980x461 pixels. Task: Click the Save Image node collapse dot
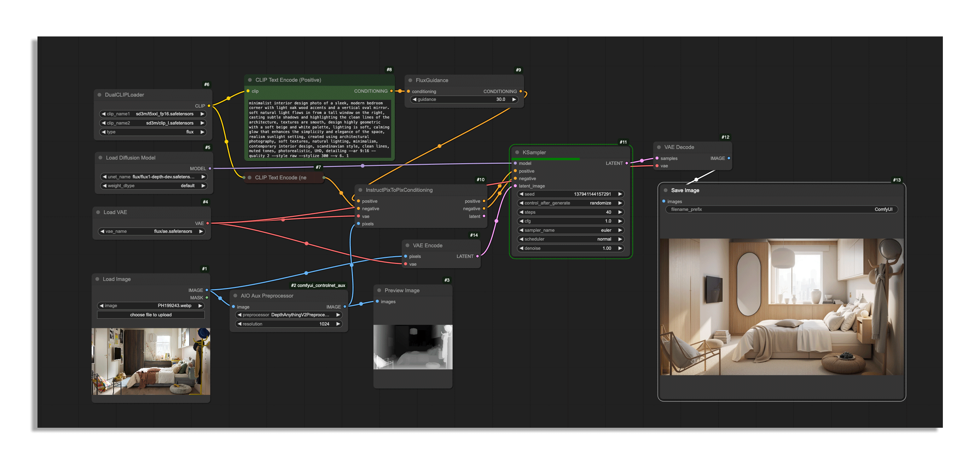(665, 190)
